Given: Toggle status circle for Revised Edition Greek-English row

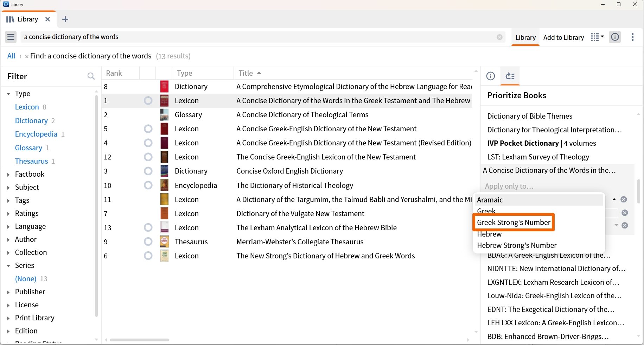Looking at the screenshot, I should pos(148,143).
